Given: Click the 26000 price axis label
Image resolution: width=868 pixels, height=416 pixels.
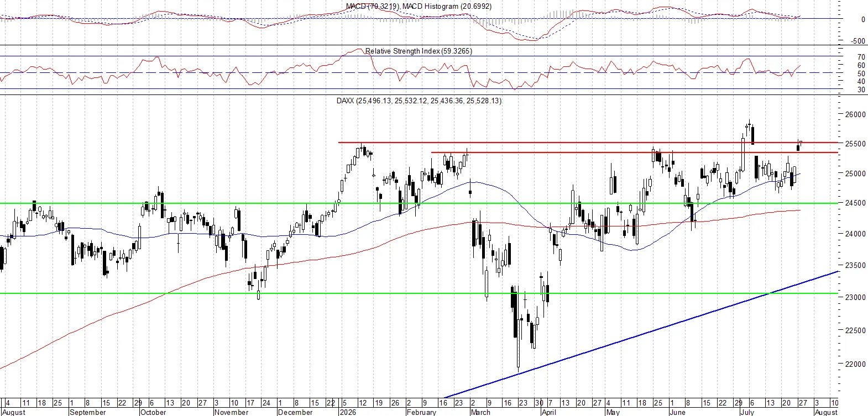Looking at the screenshot, I should tap(855, 115).
